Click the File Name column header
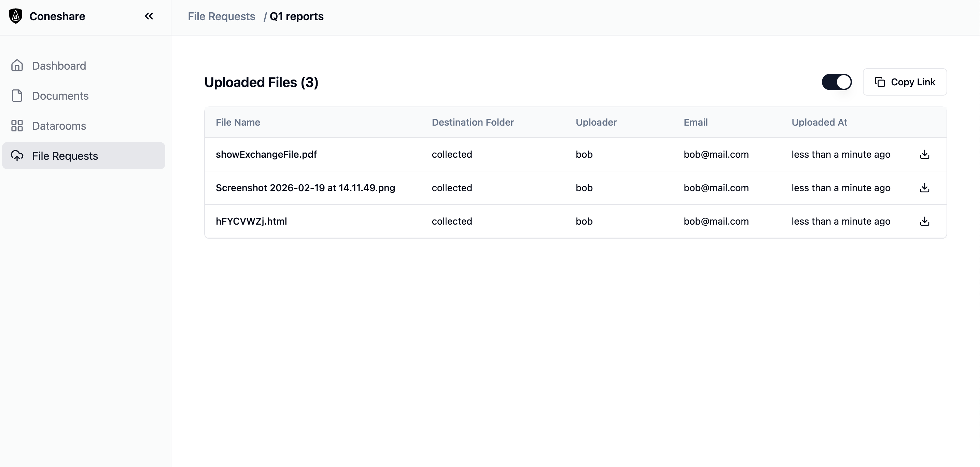Screen dimensions: 980x467 click(237, 122)
